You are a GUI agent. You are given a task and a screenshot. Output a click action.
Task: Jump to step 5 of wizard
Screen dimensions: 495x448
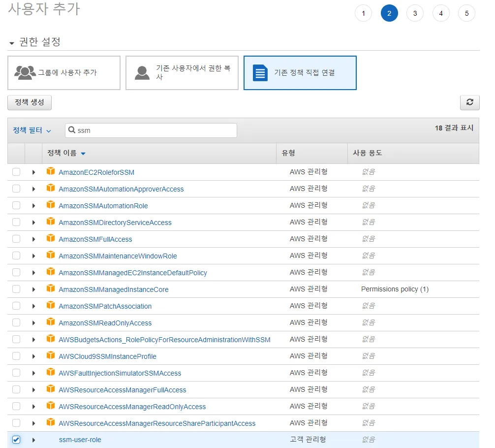466,13
